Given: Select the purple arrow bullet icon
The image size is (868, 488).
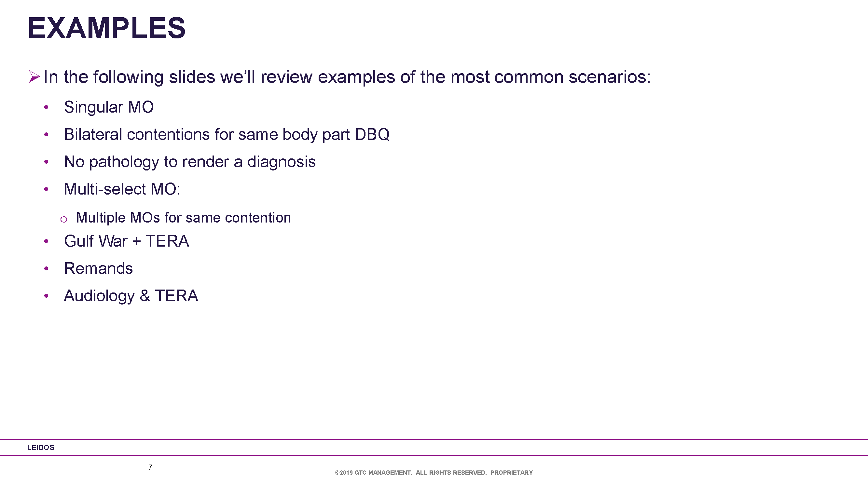Looking at the screenshot, I should point(34,76).
